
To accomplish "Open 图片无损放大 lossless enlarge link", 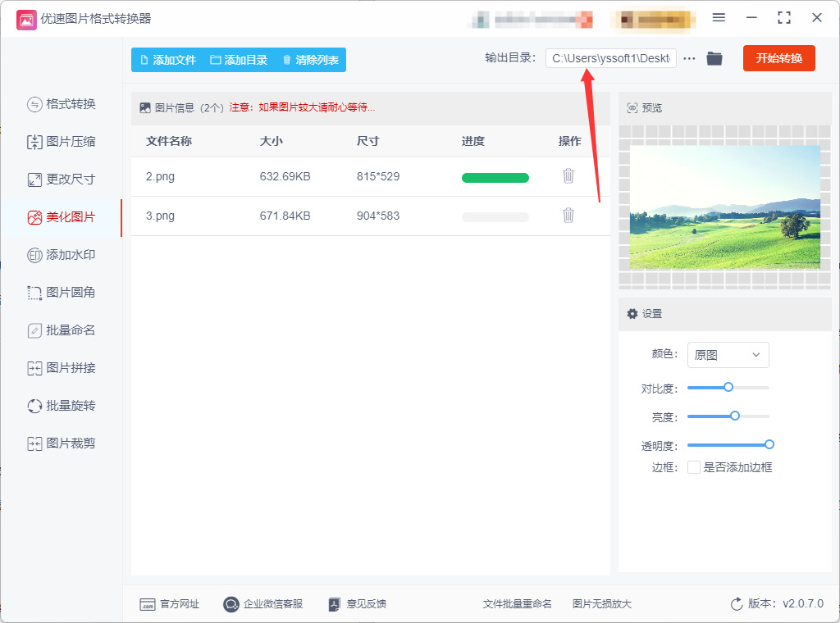I will click(x=601, y=604).
